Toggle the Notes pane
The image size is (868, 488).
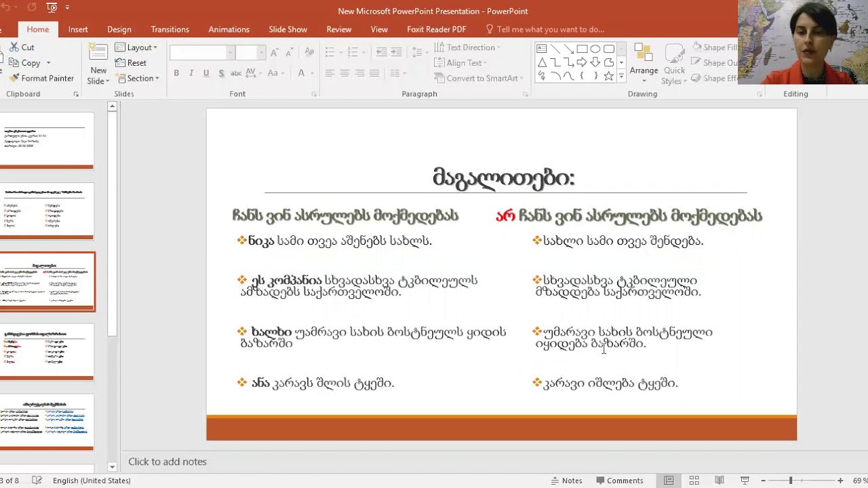pyautogui.click(x=566, y=481)
